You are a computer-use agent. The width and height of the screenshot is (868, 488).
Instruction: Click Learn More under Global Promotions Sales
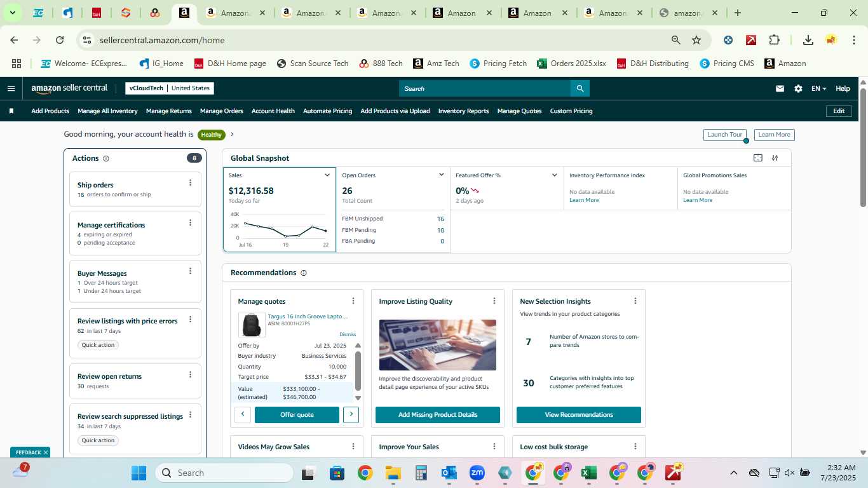point(698,200)
